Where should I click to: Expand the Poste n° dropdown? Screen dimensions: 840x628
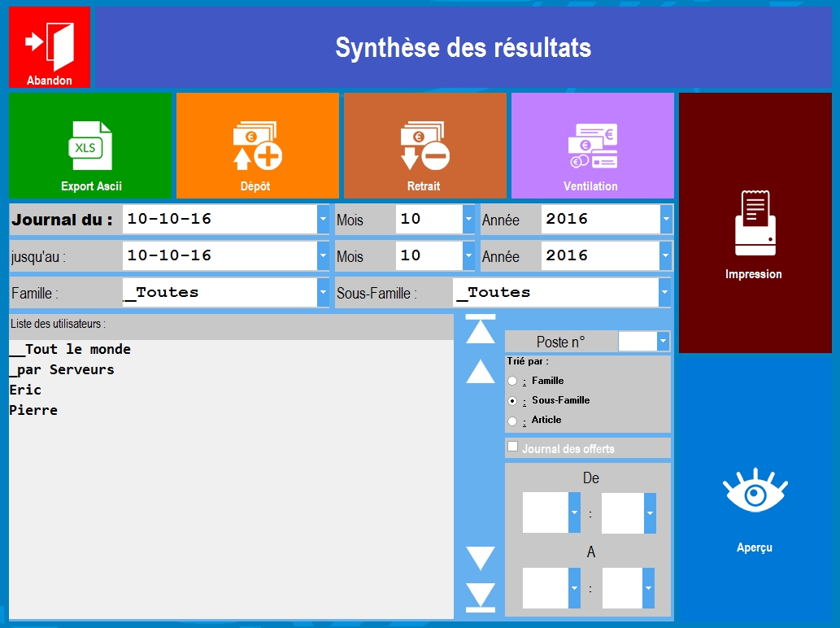pyautogui.click(x=663, y=342)
